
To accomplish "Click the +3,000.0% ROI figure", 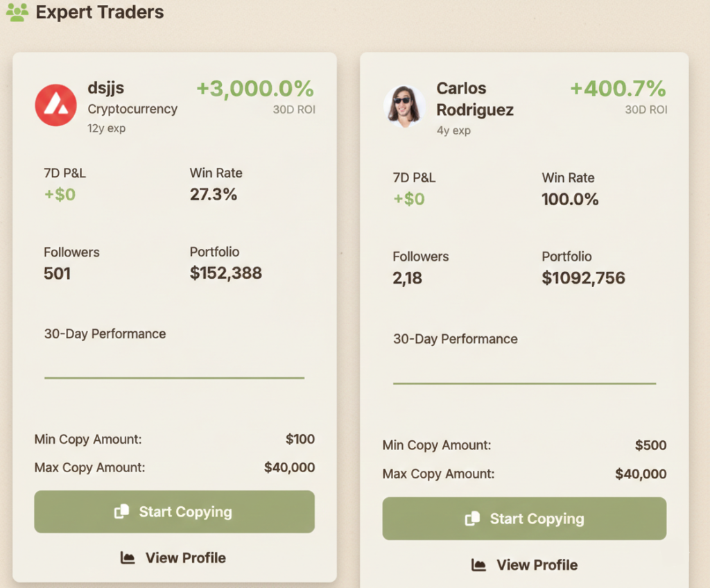I will coord(254,89).
